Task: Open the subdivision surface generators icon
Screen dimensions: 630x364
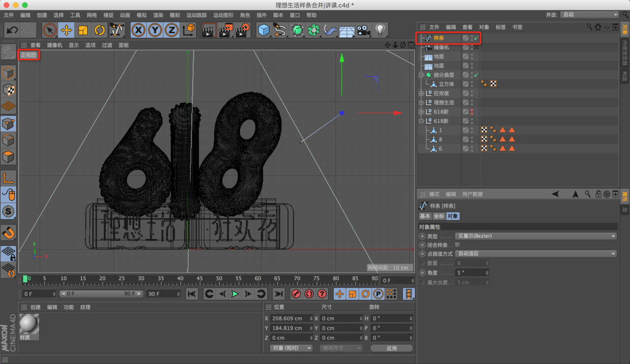Action: point(297,30)
